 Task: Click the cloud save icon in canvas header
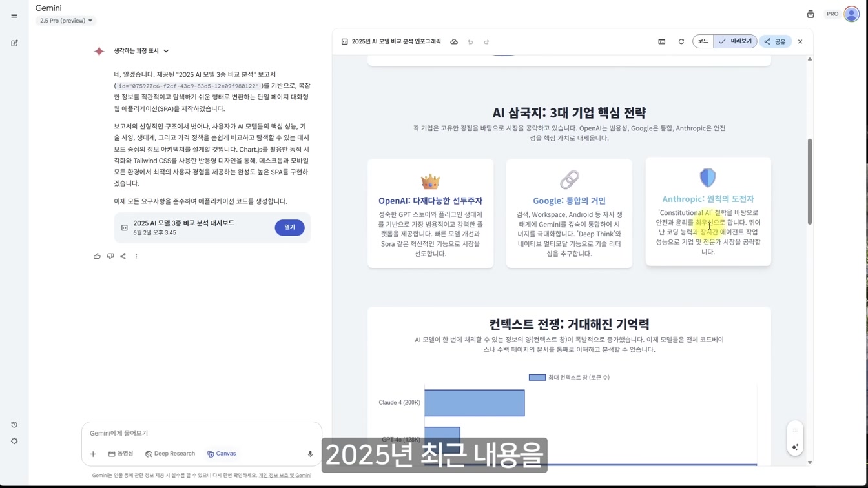[x=454, y=42]
